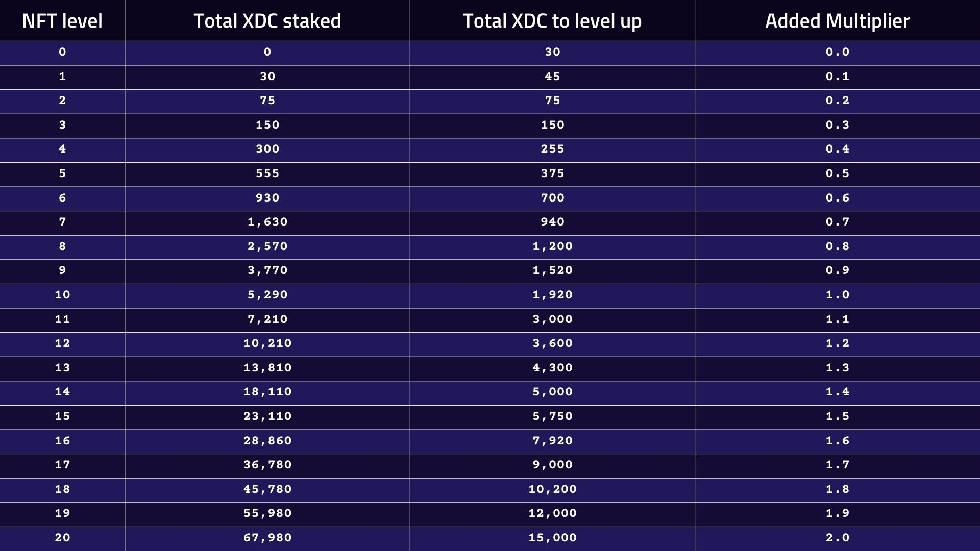
Task: Click the Added Multiplier column header
Action: [x=837, y=21]
